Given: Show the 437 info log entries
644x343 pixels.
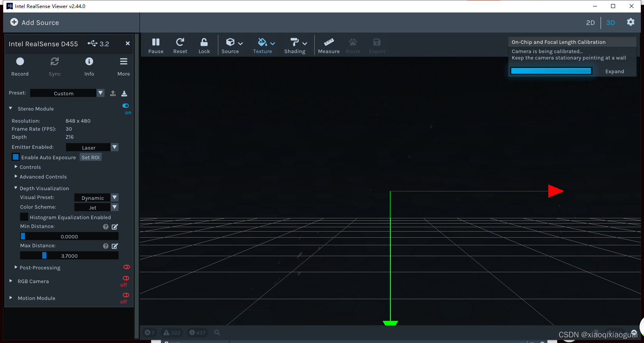Looking at the screenshot, I should point(197,333).
